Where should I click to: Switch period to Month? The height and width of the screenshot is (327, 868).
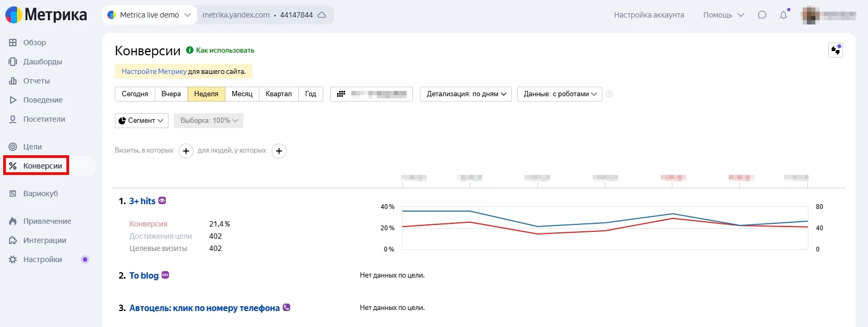click(242, 94)
